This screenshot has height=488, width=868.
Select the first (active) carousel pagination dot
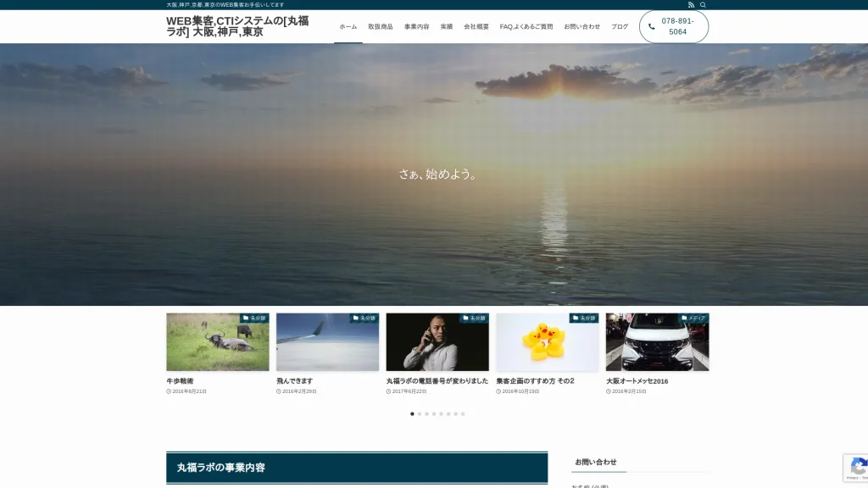coord(412,413)
